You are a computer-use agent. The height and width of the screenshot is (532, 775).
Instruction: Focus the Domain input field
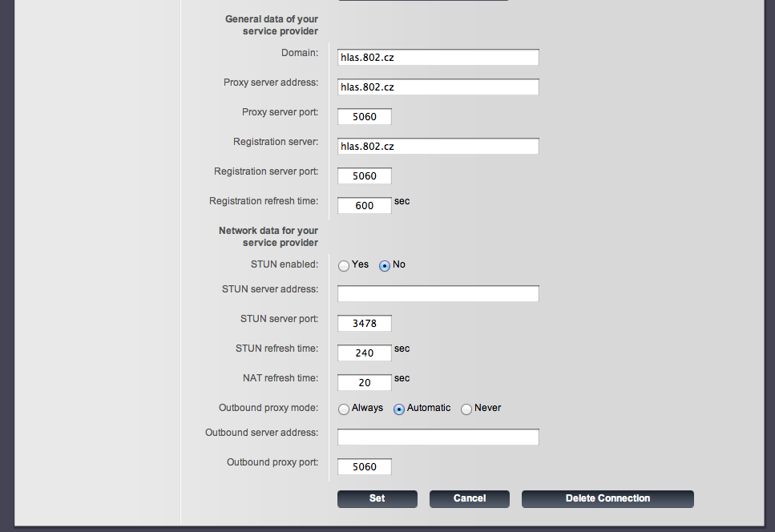pyautogui.click(x=438, y=58)
